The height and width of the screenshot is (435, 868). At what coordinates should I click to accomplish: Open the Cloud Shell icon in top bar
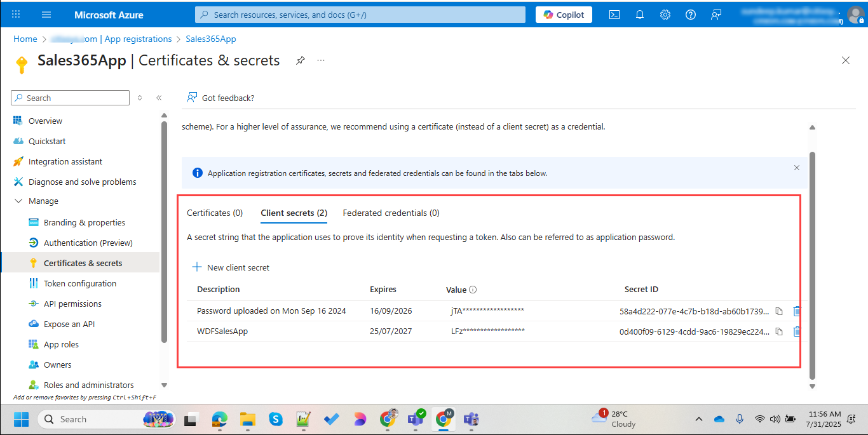(614, 15)
